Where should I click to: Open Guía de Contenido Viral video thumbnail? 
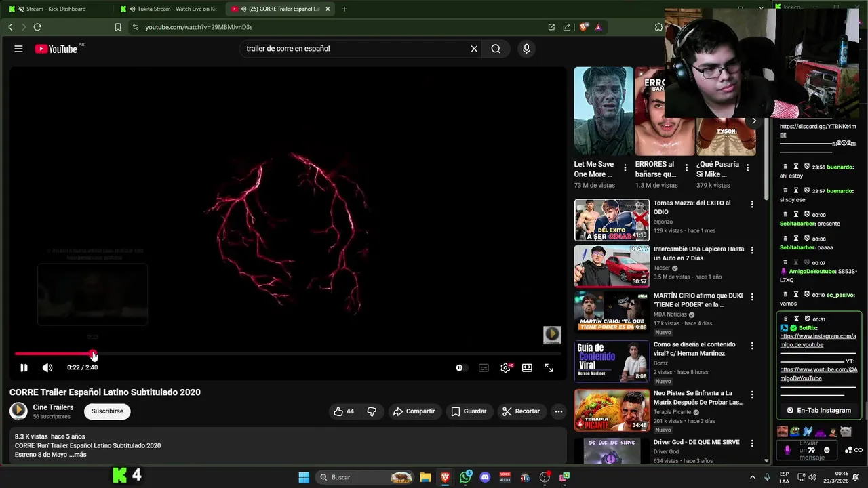pos(612,361)
